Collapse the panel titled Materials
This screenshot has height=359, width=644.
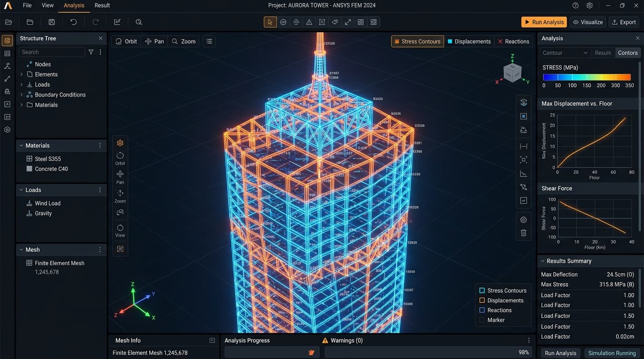pos(21,145)
